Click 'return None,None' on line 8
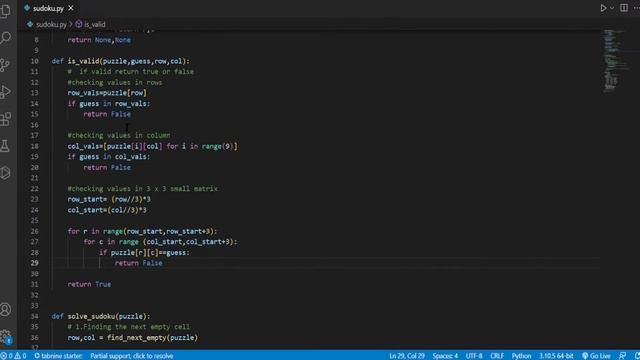The height and width of the screenshot is (360, 640). pos(99,40)
